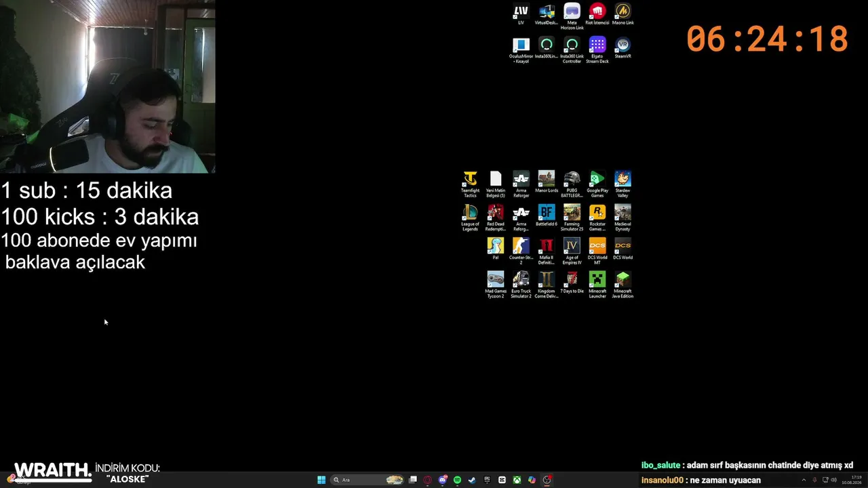Launch the League of Legends shortcut
The height and width of the screenshot is (488, 868).
coord(470,218)
